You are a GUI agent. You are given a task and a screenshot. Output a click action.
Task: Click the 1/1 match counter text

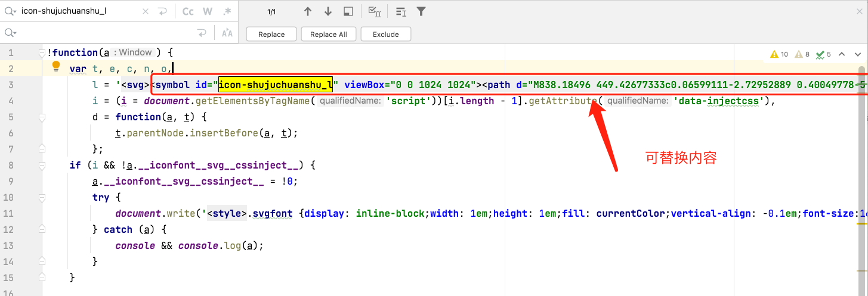click(271, 11)
